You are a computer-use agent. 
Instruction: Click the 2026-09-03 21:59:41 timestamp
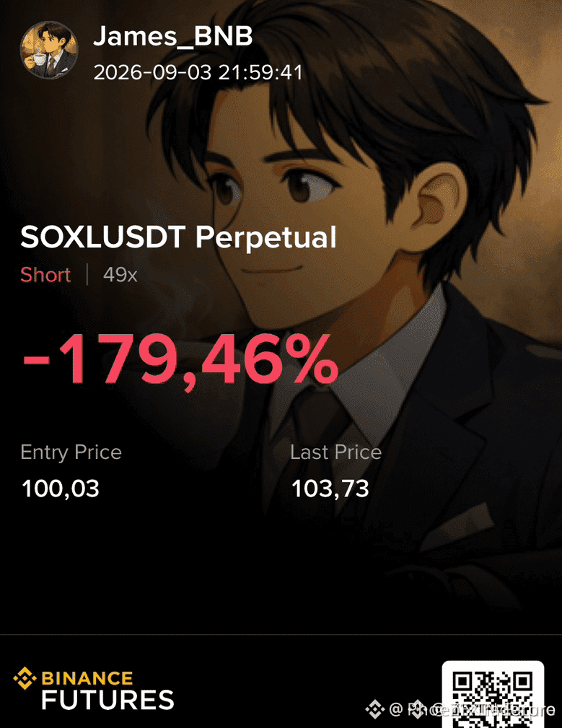(198, 72)
